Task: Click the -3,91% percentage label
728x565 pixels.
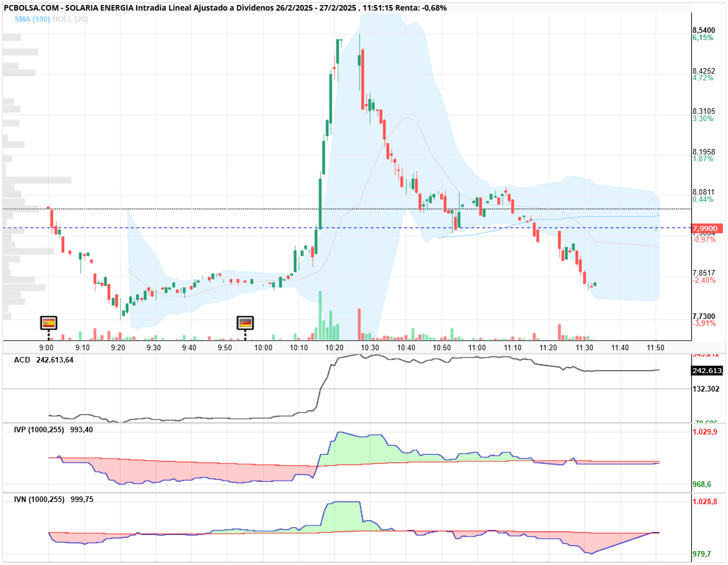Action: (704, 323)
